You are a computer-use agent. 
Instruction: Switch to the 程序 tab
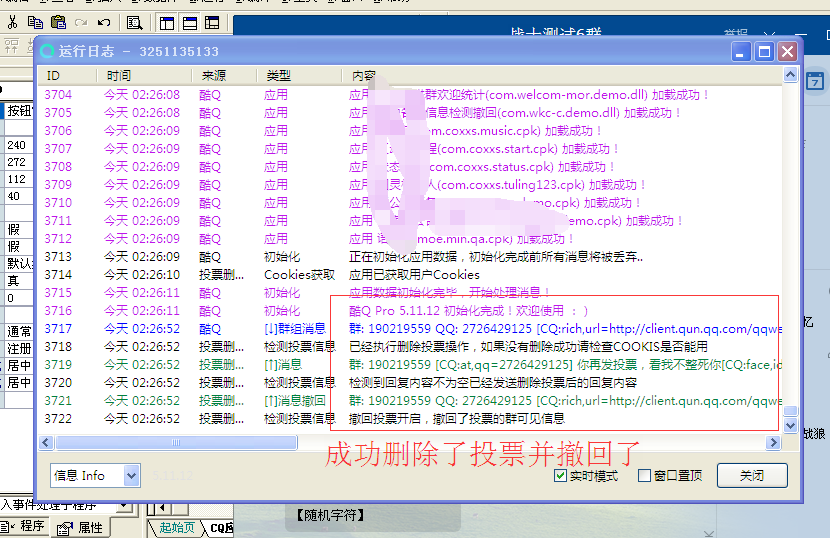pyautogui.click(x=23, y=526)
